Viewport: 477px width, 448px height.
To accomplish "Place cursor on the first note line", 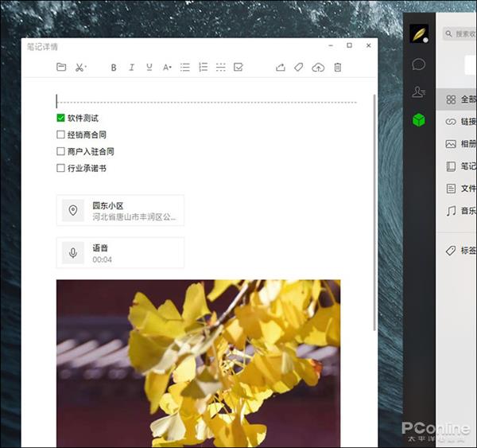I will coord(206,102).
